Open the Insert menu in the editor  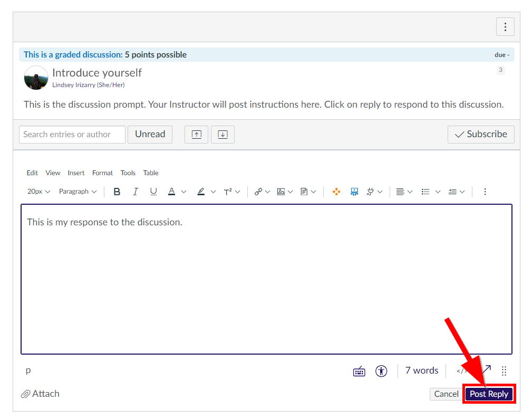coord(76,173)
